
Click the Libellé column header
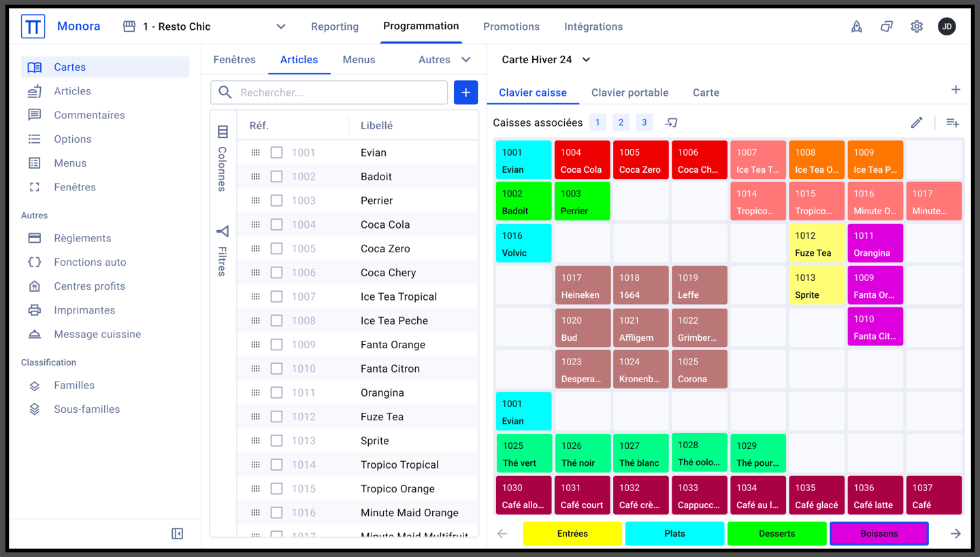tap(376, 126)
